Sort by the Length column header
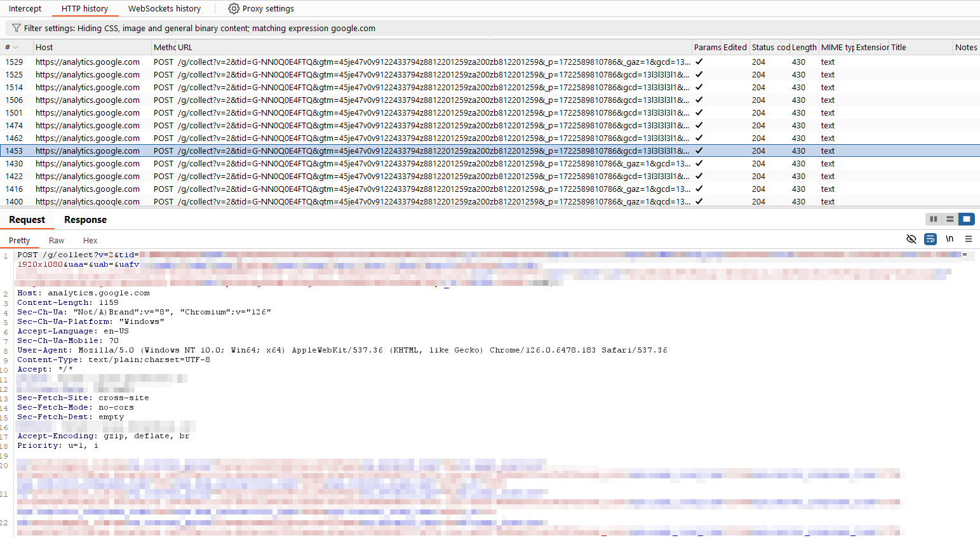Viewport: 980px width, 538px height. coord(804,47)
